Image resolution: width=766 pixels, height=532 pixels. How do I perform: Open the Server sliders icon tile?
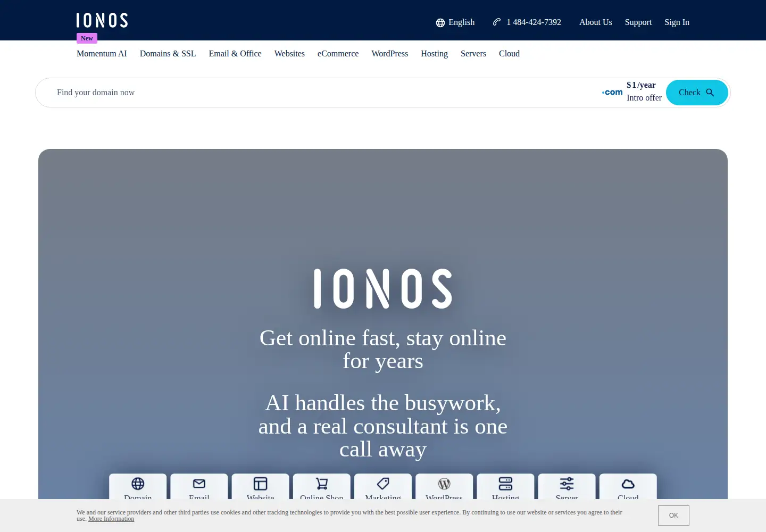tap(567, 486)
